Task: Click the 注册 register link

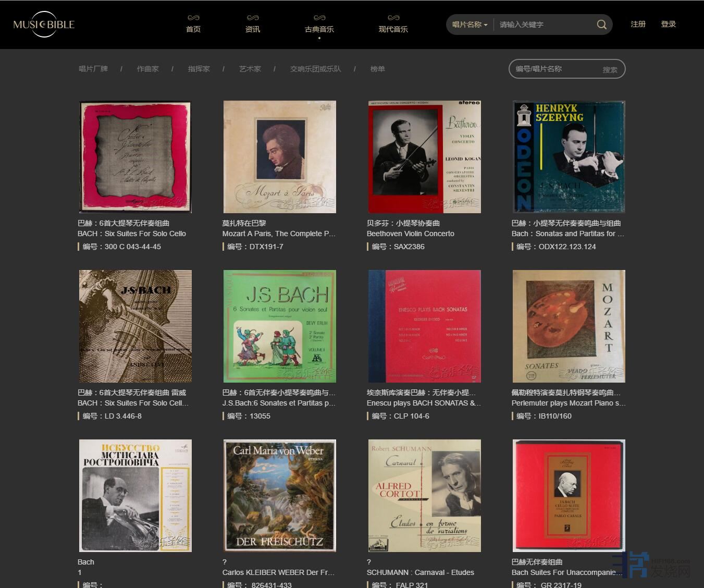Action: [638, 24]
